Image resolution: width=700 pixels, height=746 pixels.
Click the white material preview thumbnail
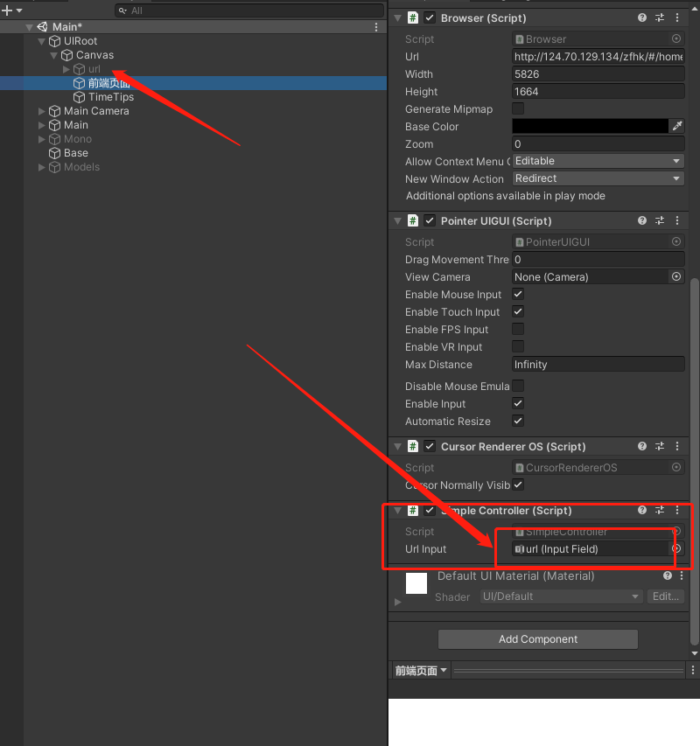[416, 582]
